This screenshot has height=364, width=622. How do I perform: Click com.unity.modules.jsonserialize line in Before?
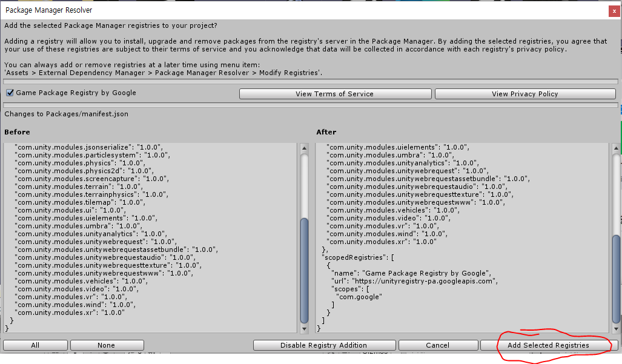coord(89,147)
